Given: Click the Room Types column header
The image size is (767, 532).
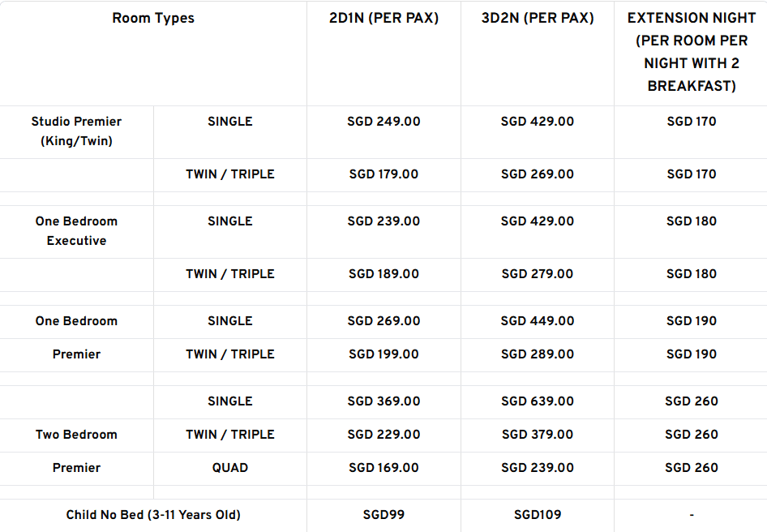Looking at the screenshot, I should coord(153,19).
